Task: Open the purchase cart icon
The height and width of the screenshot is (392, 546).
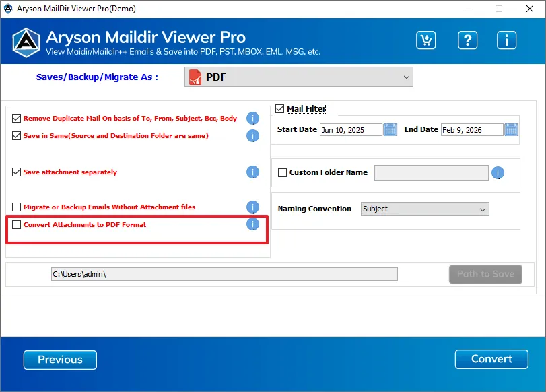Action: [425, 40]
